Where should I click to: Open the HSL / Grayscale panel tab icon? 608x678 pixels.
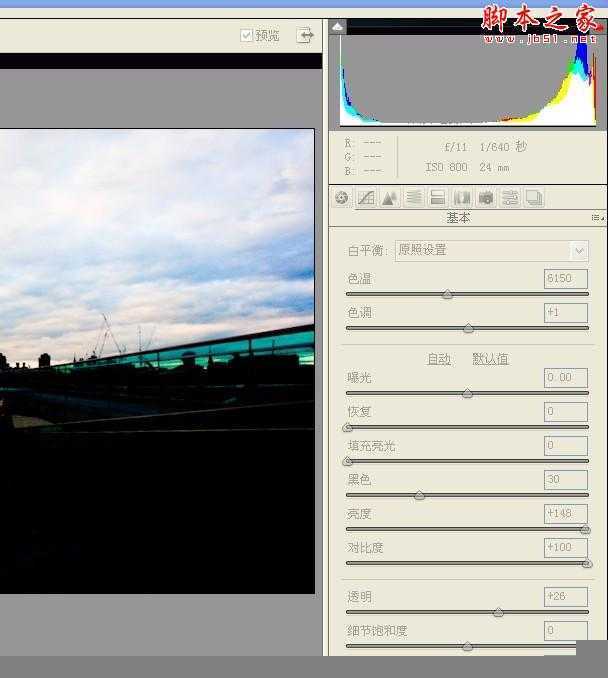414,198
